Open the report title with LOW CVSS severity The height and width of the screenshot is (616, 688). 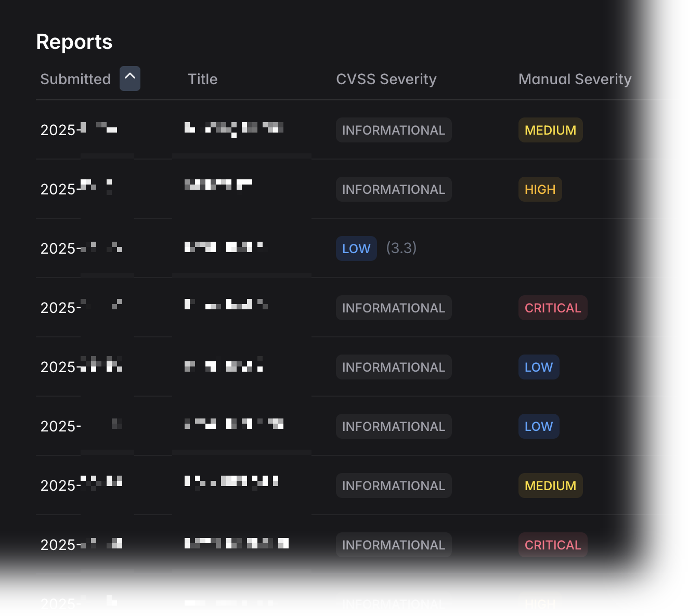coord(224,247)
